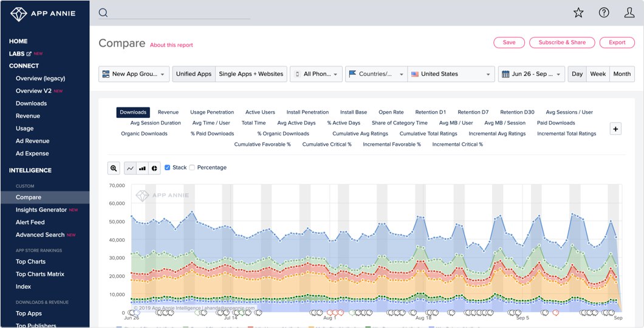Click the Export button
Viewport: 644px width, 328px height.
617,43
